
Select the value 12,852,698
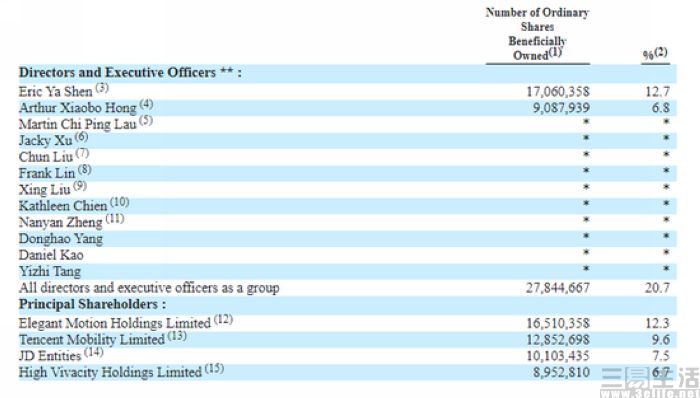coord(558,340)
